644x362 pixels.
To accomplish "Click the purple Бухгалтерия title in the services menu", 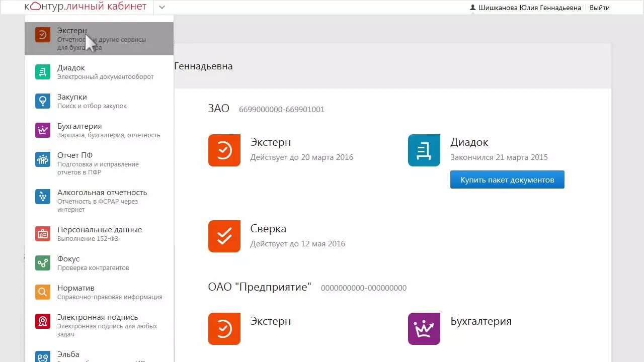I will click(79, 126).
